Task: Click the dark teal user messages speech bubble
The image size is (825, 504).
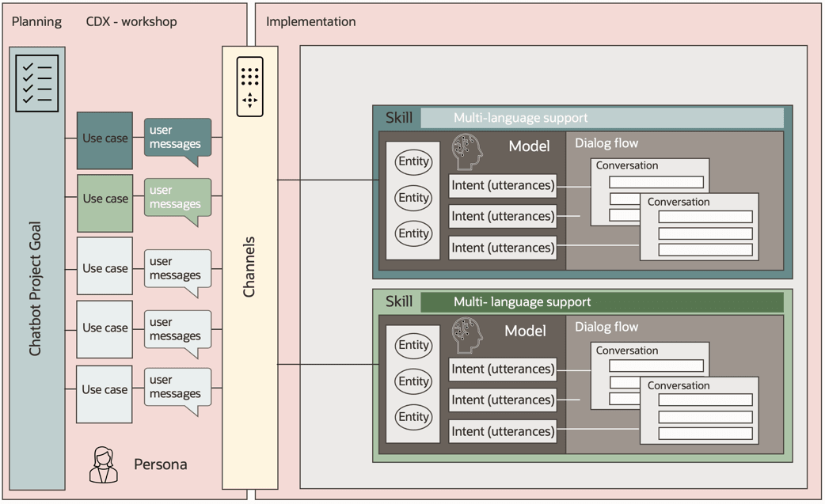Action: [x=177, y=137]
